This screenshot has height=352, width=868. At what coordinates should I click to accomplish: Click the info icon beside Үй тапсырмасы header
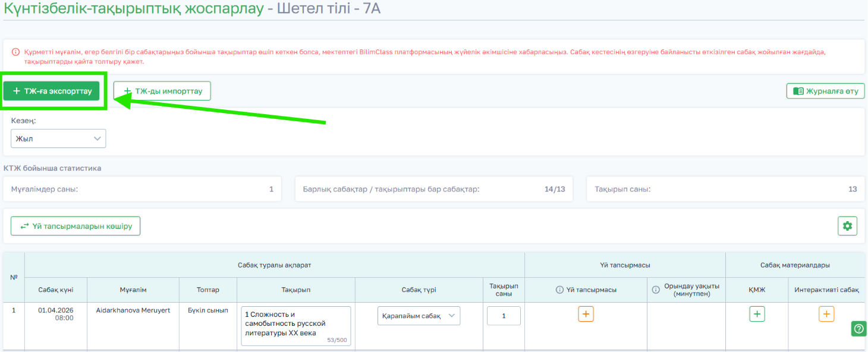pos(559,290)
